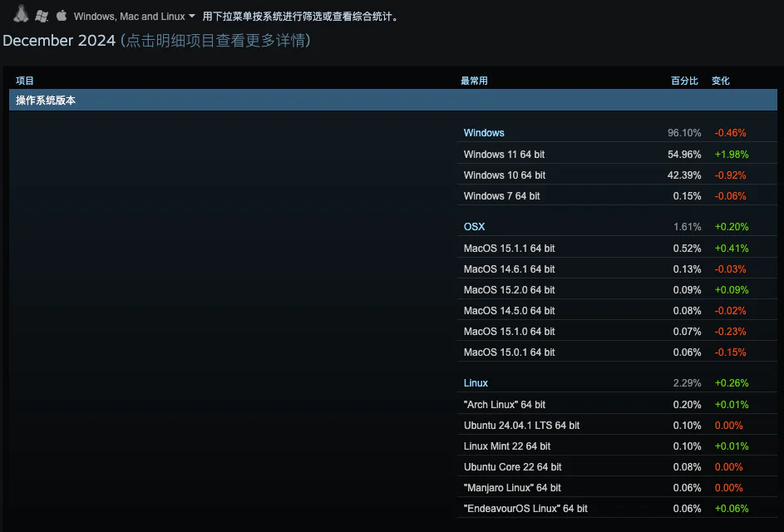Screen dimensions: 784x532
Task: Select the Windows 7 64 bit entry
Action: pyautogui.click(x=501, y=196)
